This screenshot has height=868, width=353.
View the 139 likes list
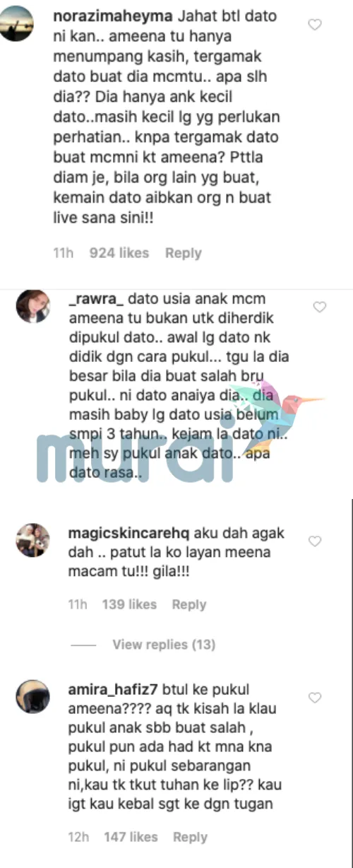tap(129, 604)
